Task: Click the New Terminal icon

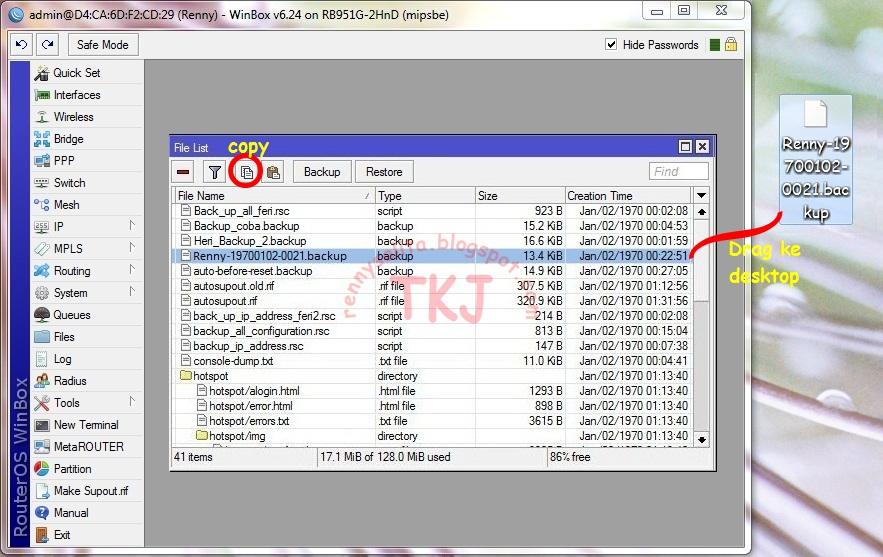Action: pyautogui.click(x=42, y=425)
